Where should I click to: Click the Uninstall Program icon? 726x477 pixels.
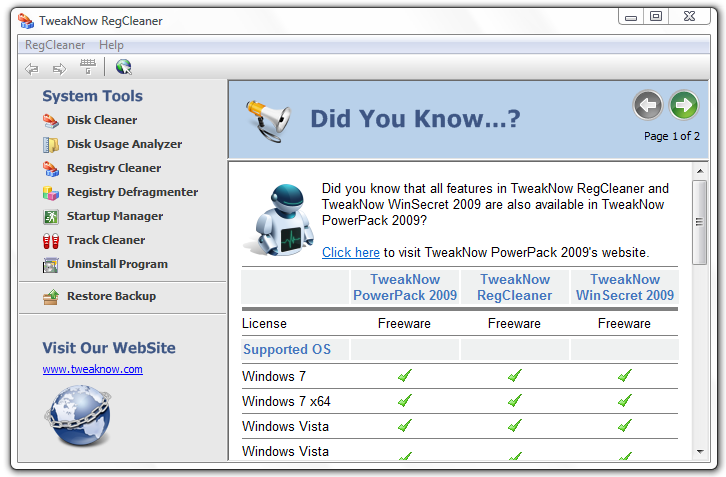[x=50, y=265]
